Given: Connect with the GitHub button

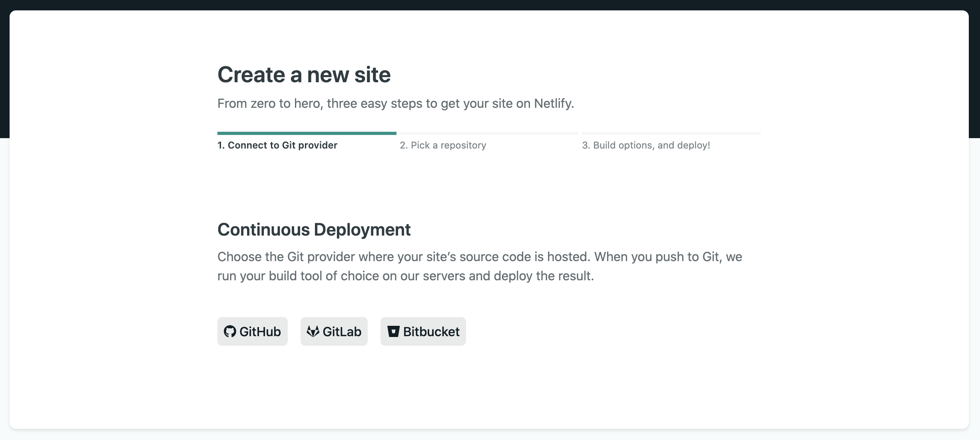Looking at the screenshot, I should (252, 331).
